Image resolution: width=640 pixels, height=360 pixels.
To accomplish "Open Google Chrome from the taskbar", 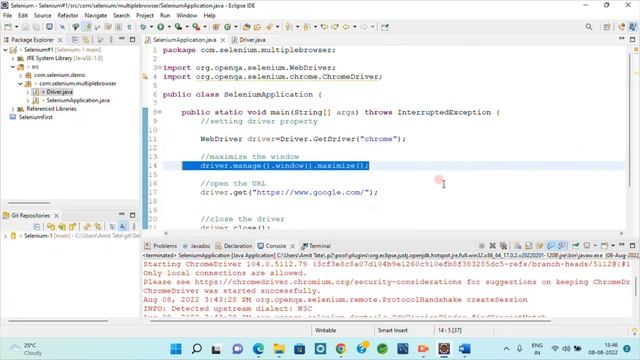I will 341,349.
